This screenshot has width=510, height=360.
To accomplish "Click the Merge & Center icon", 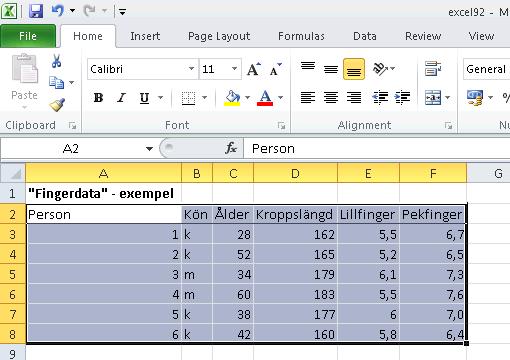I will [x=433, y=98].
